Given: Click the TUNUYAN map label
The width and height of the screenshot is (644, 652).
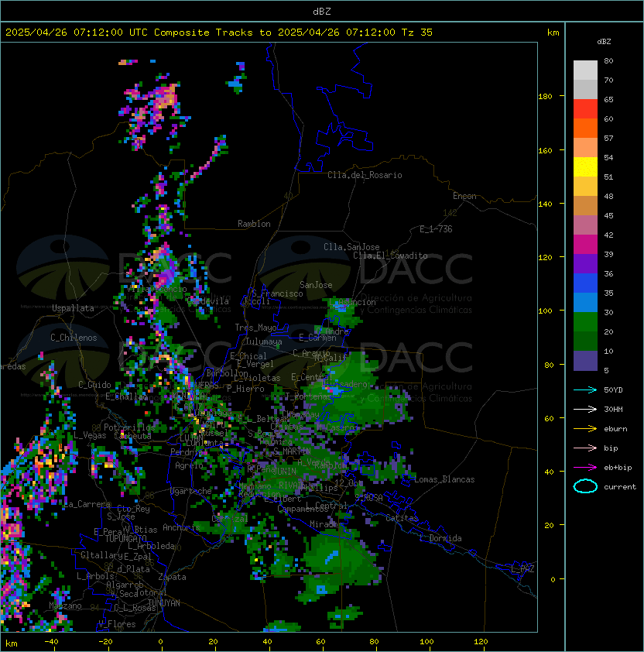Looking at the screenshot, I should [164, 603].
